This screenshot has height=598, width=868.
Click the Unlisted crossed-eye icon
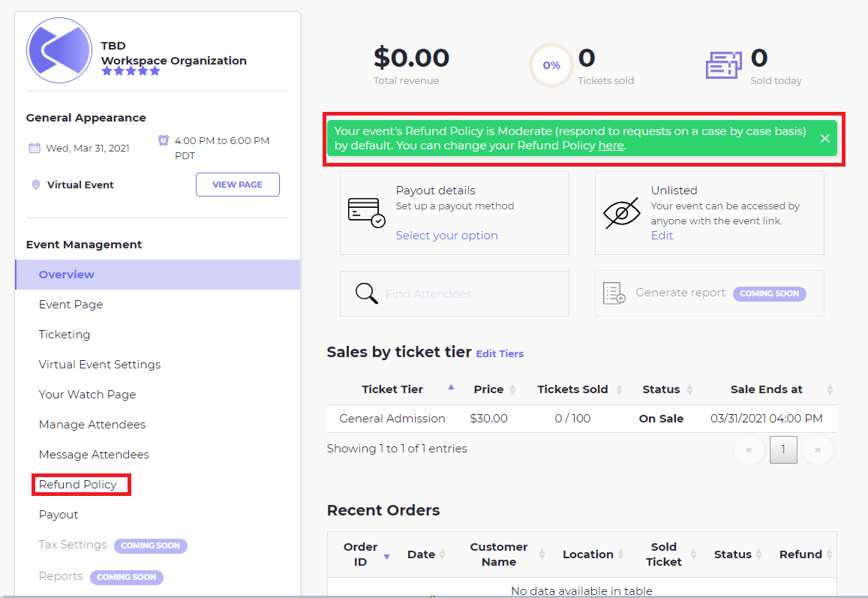point(622,213)
